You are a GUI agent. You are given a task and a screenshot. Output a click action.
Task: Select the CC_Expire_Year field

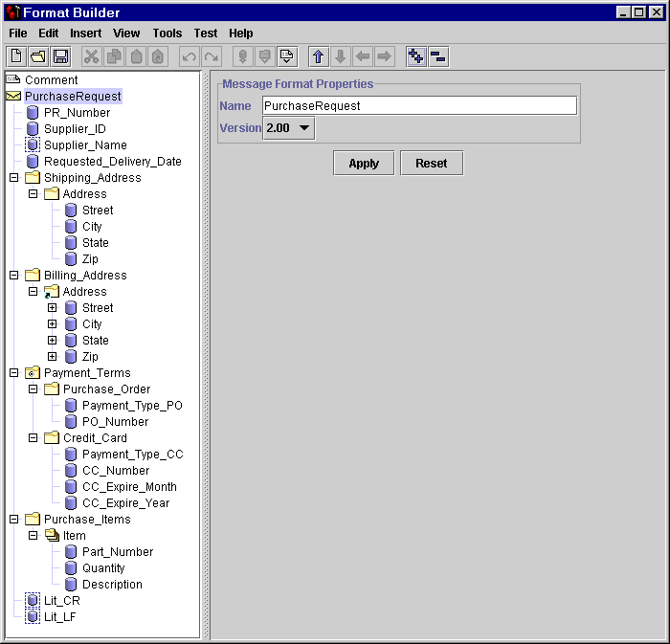[x=126, y=503]
